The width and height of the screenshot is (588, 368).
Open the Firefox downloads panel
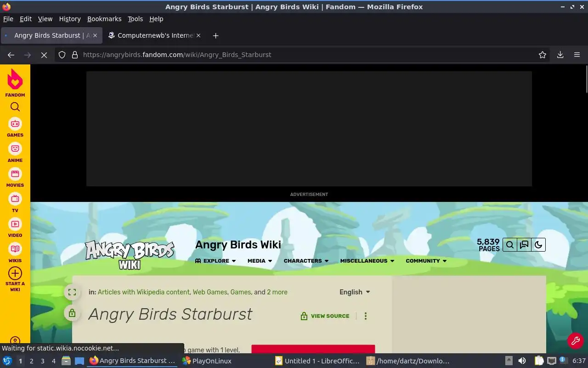560,55
